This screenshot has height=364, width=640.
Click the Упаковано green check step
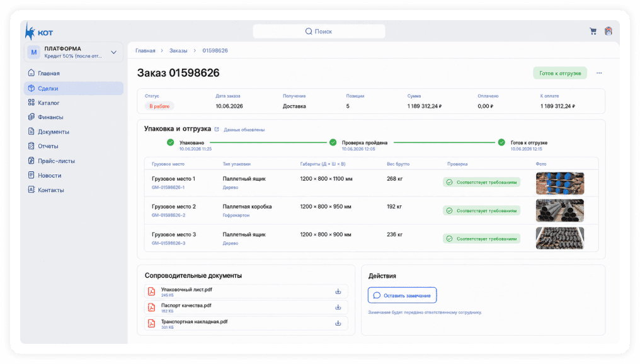tap(171, 142)
